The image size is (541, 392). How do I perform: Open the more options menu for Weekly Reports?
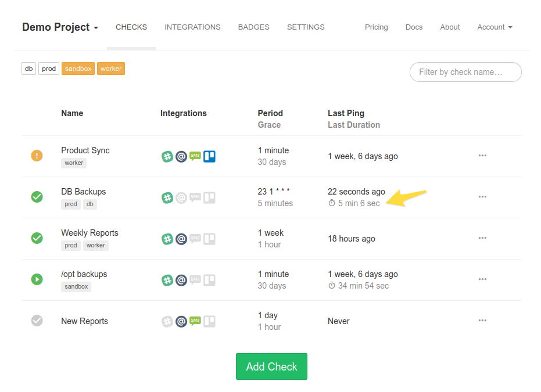(x=482, y=238)
